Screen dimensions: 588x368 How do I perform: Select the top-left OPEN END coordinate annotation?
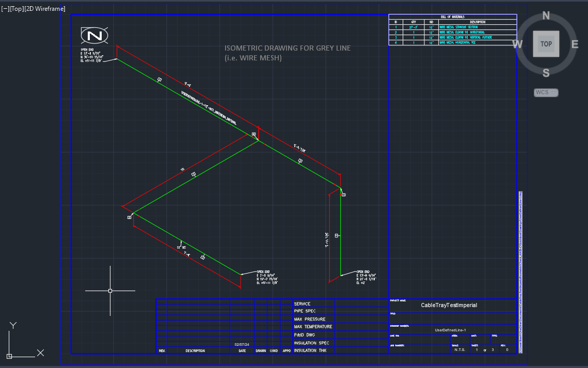(91, 55)
